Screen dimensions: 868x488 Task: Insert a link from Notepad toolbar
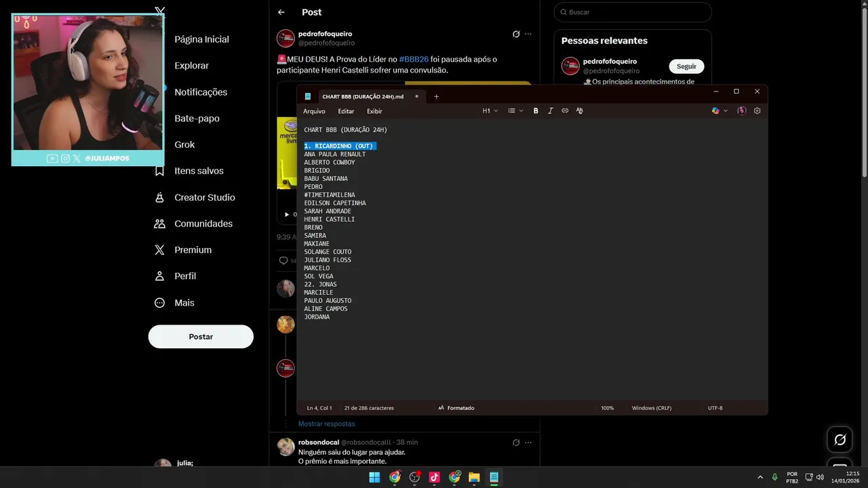pos(565,110)
